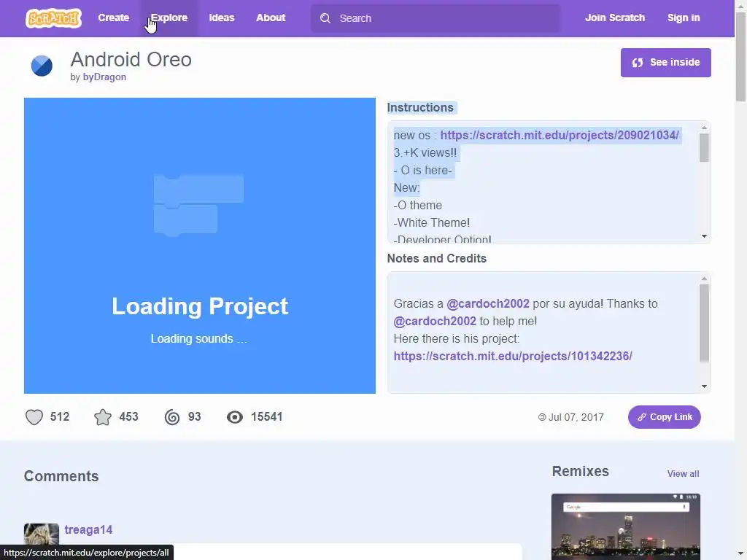Open treaga14 commenter profile link

point(88,529)
